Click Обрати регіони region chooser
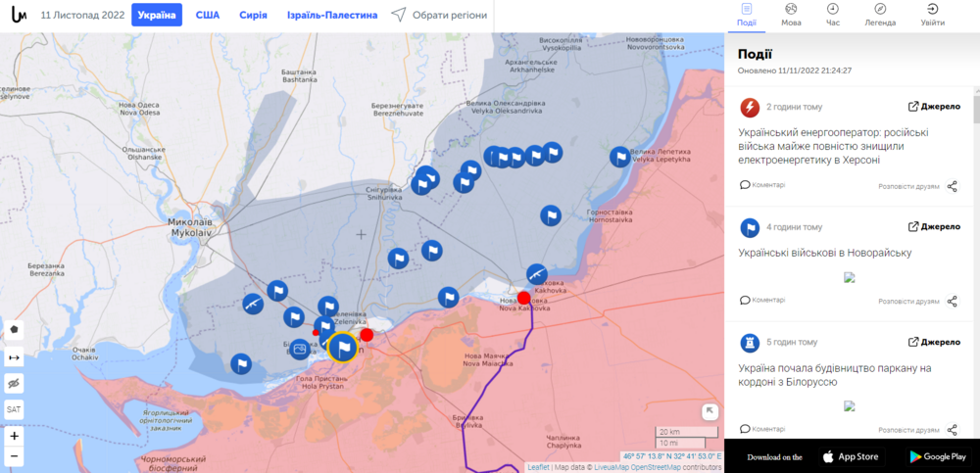 tap(439, 15)
